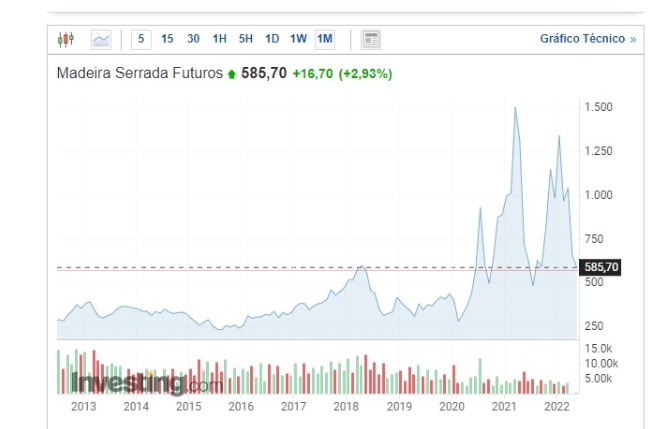Click the green up arrow beside the price
The height and width of the screenshot is (429, 661).
tap(232, 74)
